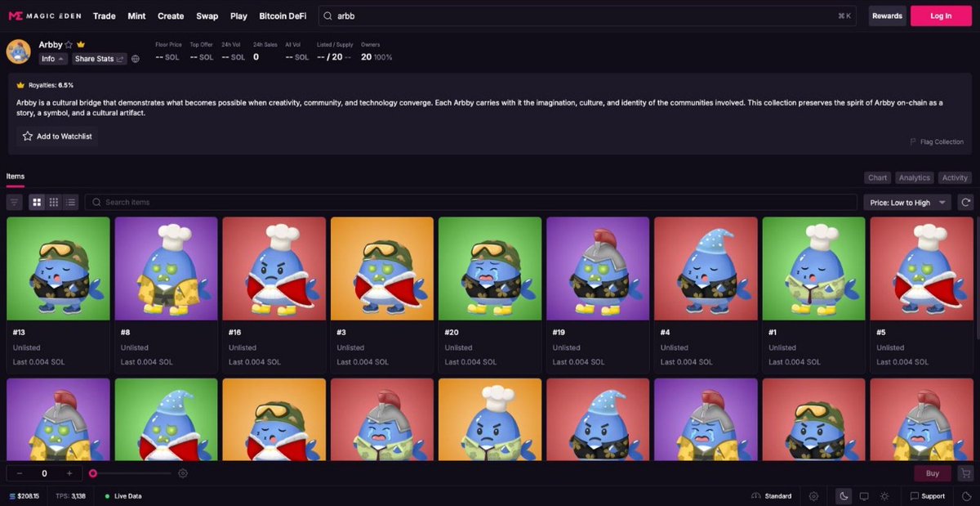Open the Mint menu
980x506 pixels.
click(x=136, y=16)
